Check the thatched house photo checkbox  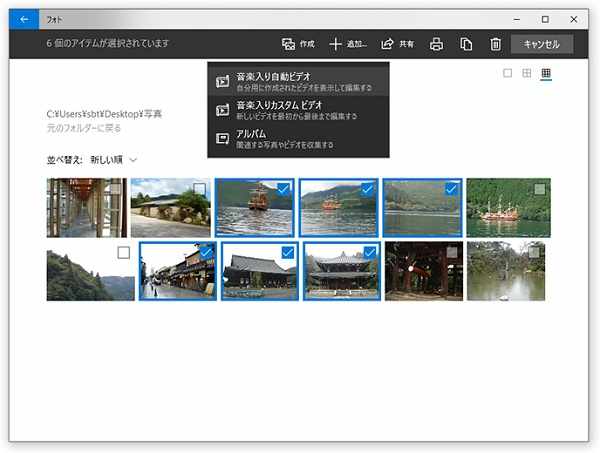pos(199,189)
